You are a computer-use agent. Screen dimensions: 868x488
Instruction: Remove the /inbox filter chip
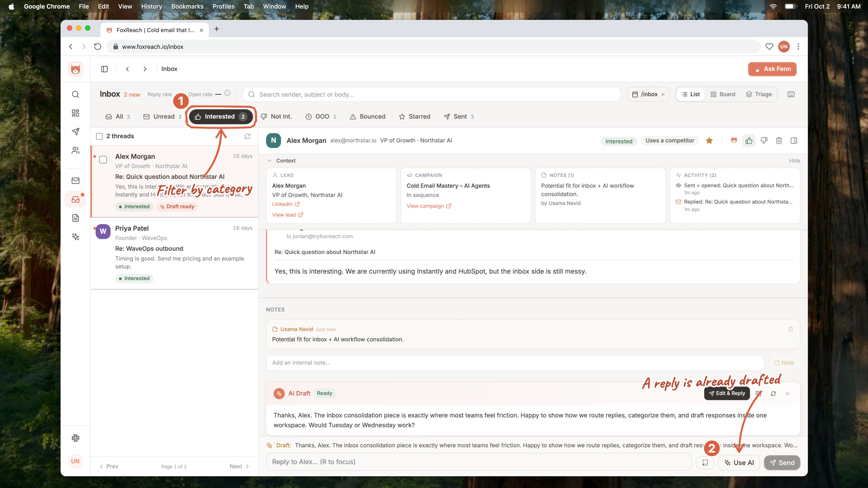click(x=663, y=94)
